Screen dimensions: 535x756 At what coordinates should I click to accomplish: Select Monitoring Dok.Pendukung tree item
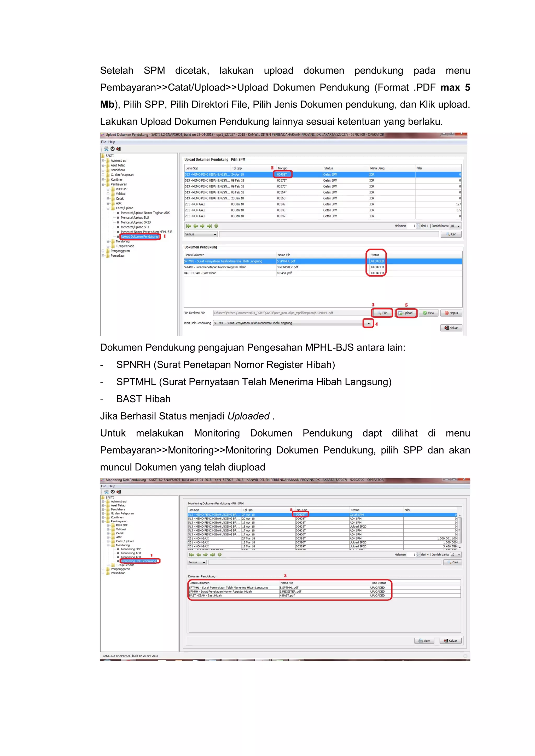[138, 561]
